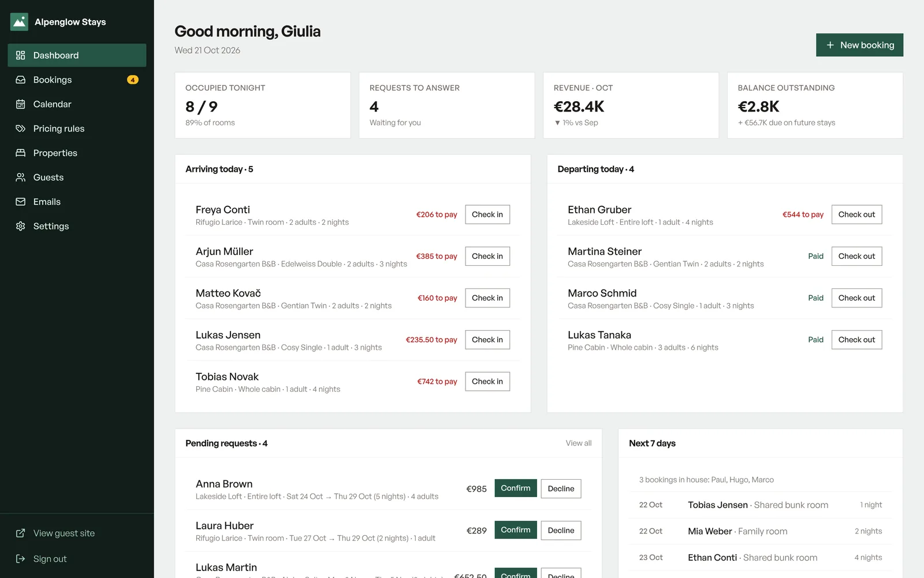Open View all pending requests

point(579,443)
